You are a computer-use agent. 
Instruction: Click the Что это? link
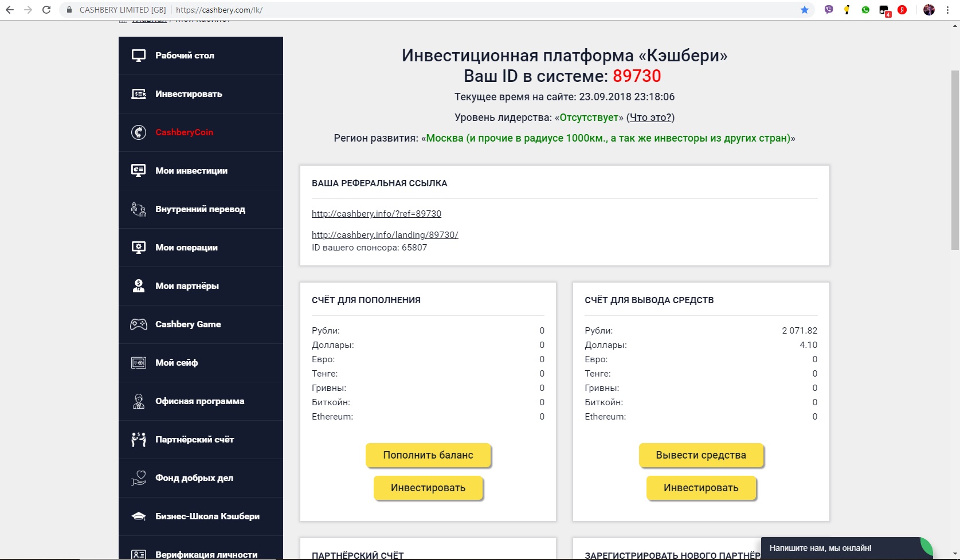(x=651, y=118)
